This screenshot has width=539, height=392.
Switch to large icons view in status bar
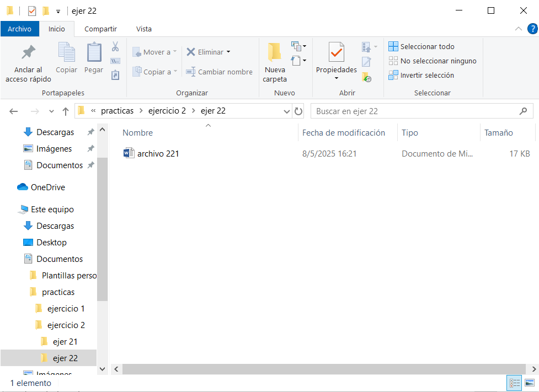coord(530,383)
